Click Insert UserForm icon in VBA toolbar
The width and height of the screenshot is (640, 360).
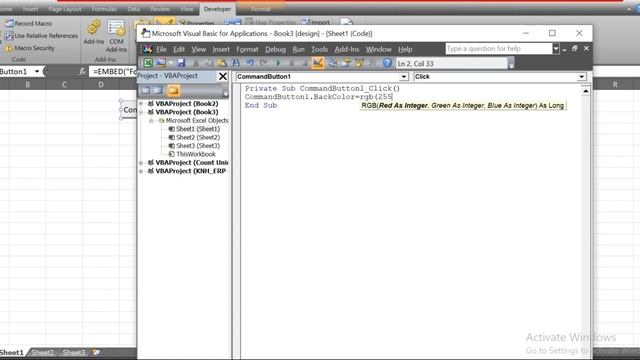tap(161, 63)
